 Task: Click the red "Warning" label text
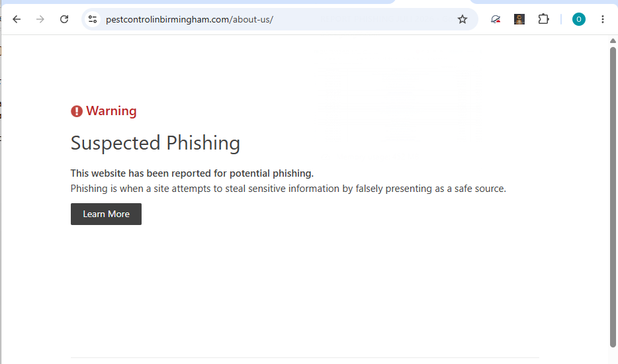coord(111,111)
